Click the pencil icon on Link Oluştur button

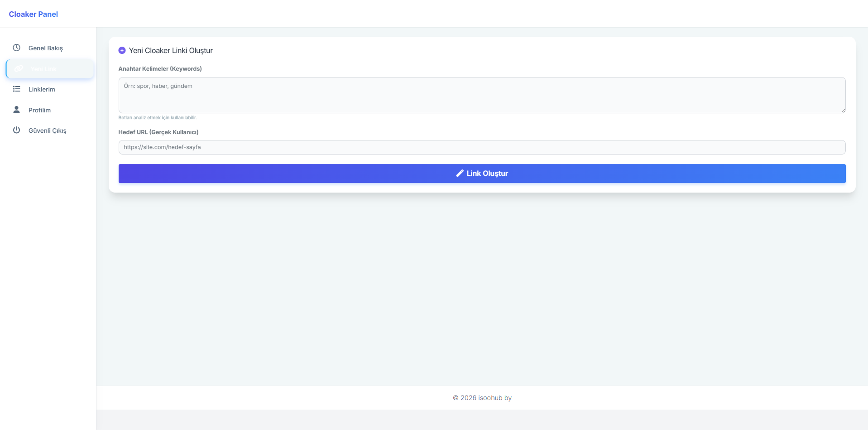(460, 173)
